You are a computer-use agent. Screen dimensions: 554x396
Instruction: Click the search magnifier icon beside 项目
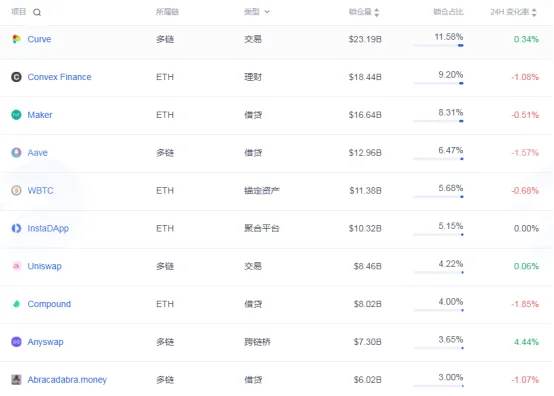point(37,12)
